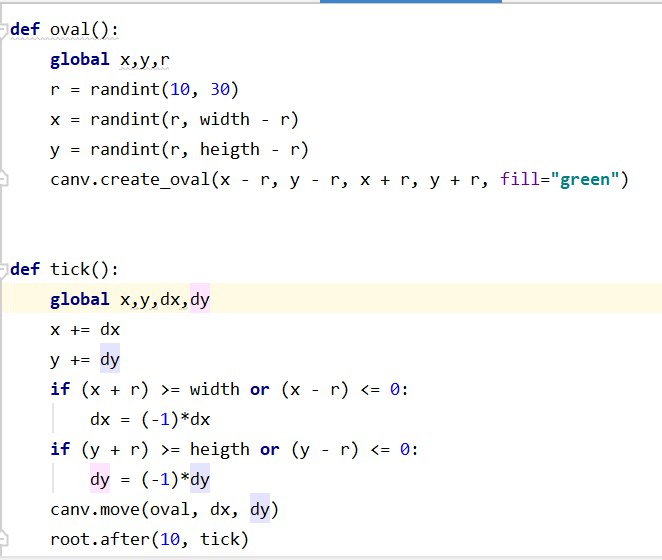Click the 'dy' after '(-1)*'
The image size is (662, 560).
(x=200, y=479)
